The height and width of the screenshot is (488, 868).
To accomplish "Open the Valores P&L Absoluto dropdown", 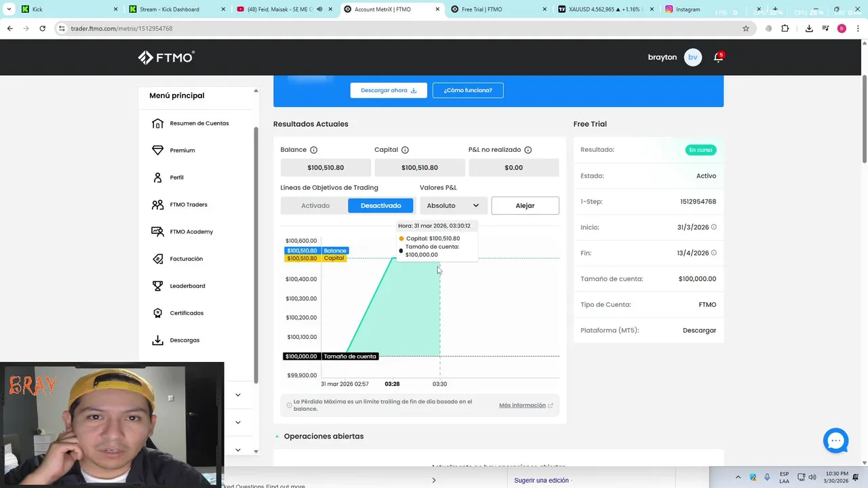I will 453,205.
